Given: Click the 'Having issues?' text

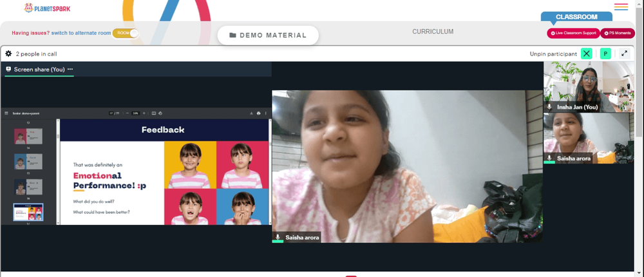Looking at the screenshot, I should (x=31, y=33).
